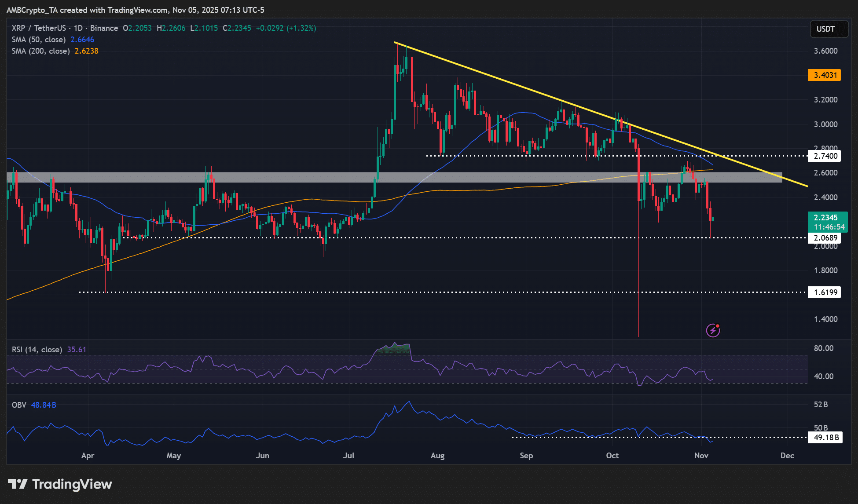Viewport: 858px width, 504px height.
Task: Open the USDT currency selector button
Action: tap(829, 29)
